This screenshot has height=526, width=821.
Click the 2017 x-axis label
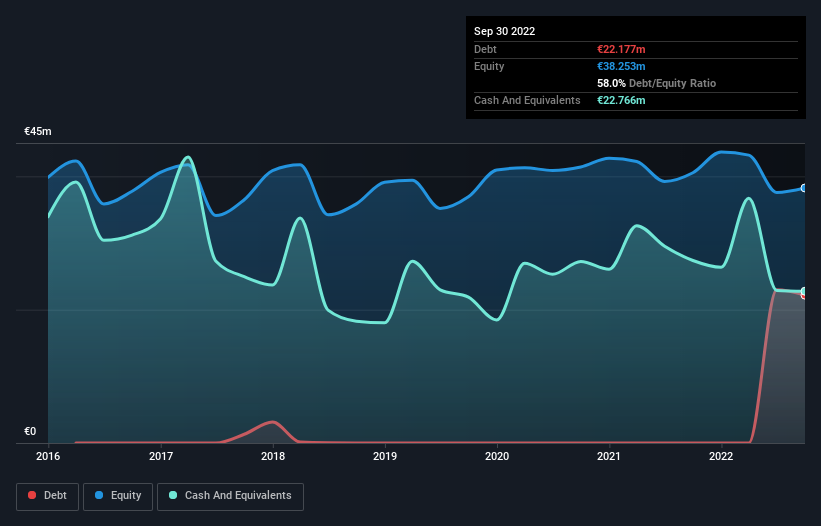tap(161, 456)
